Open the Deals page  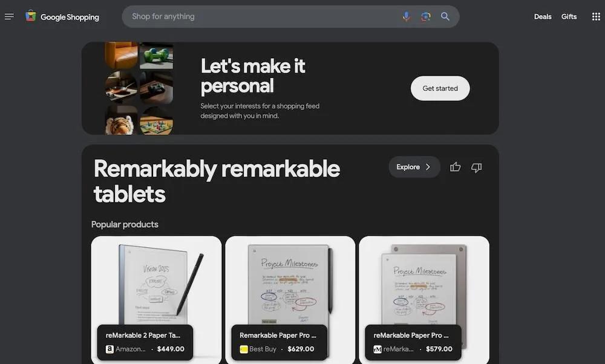pos(543,16)
